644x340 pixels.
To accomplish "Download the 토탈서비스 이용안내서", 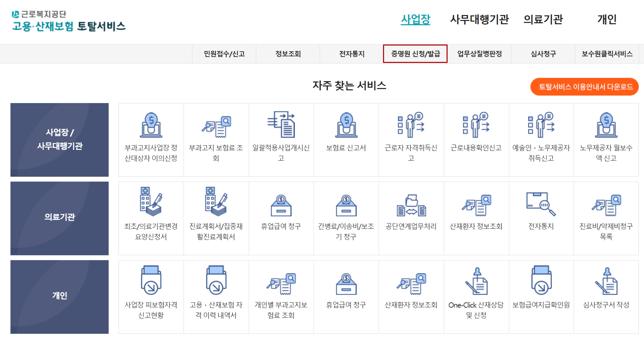I will coord(584,87).
